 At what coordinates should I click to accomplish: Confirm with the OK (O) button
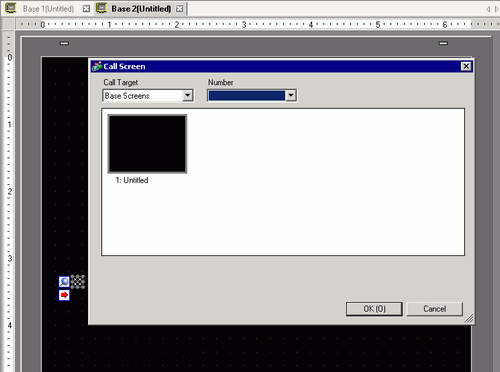374,309
